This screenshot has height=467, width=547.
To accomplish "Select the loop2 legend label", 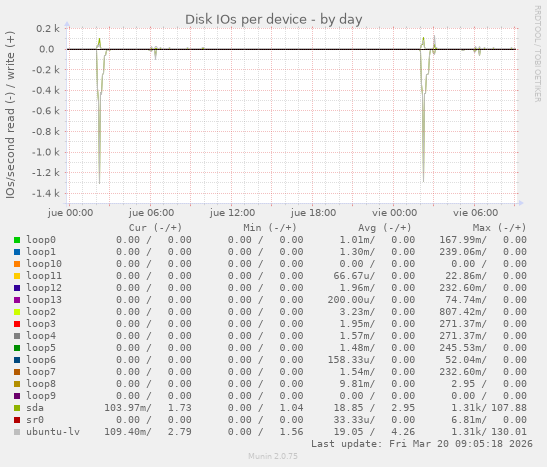I will point(41,312).
